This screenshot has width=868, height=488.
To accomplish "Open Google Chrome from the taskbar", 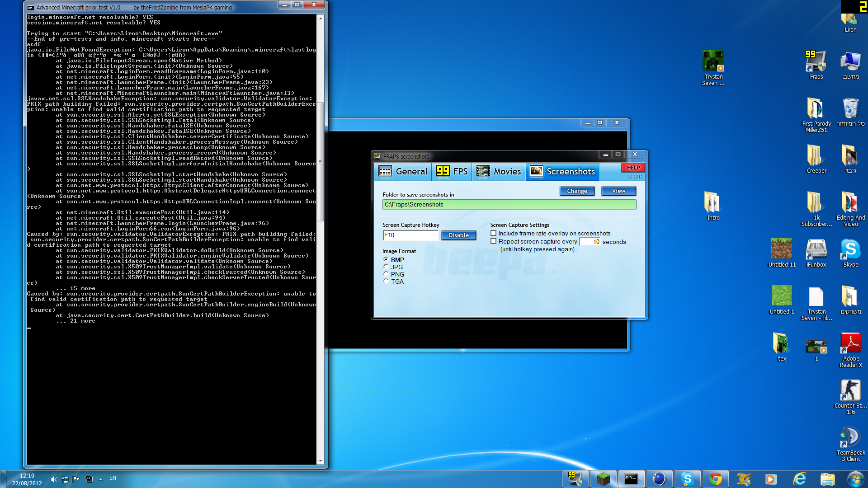I will click(x=715, y=479).
